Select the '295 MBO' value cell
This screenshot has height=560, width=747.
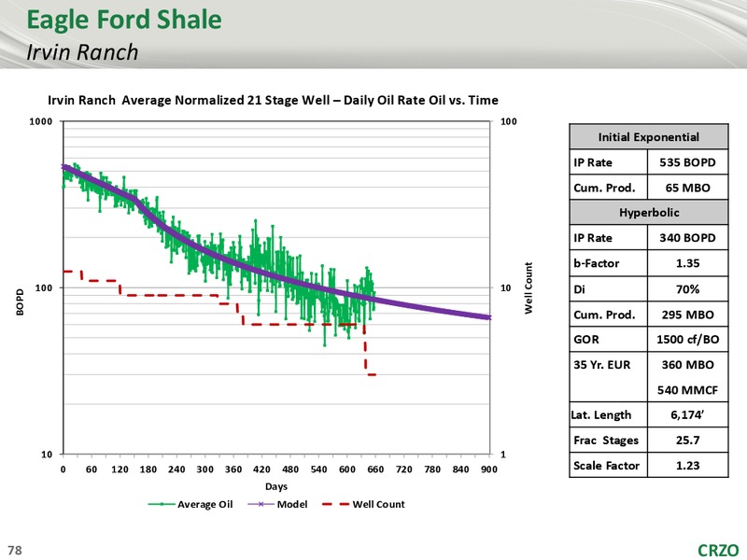(687, 315)
